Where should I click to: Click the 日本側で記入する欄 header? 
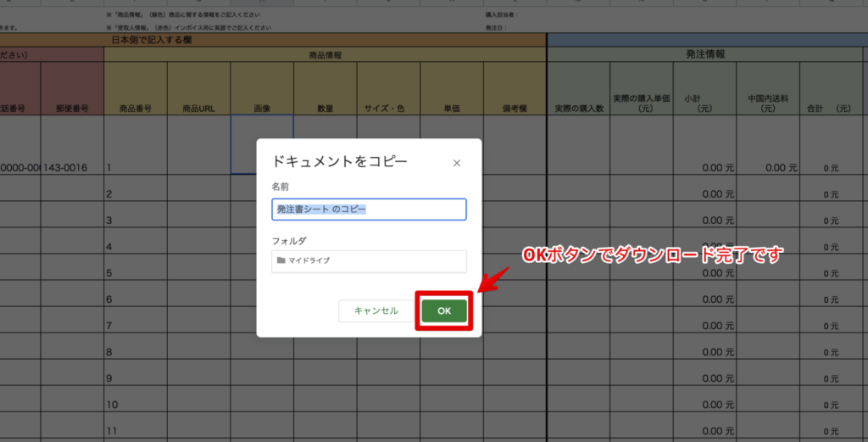coord(152,40)
